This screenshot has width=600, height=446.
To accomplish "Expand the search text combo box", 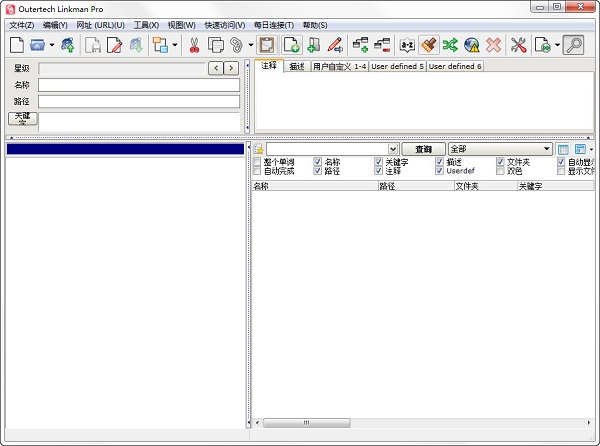I will [x=393, y=149].
